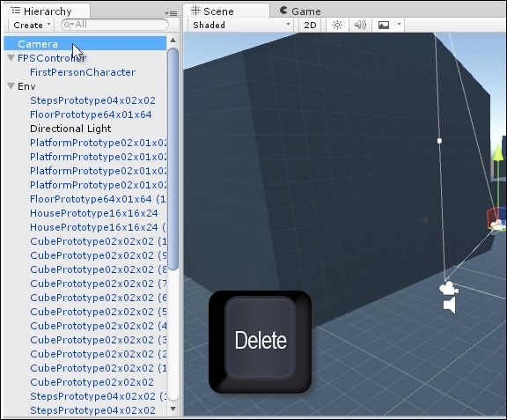Screen dimensions: 507x420
Task: Open the effects dropdown arrow beside image icon
Action: (x=399, y=25)
